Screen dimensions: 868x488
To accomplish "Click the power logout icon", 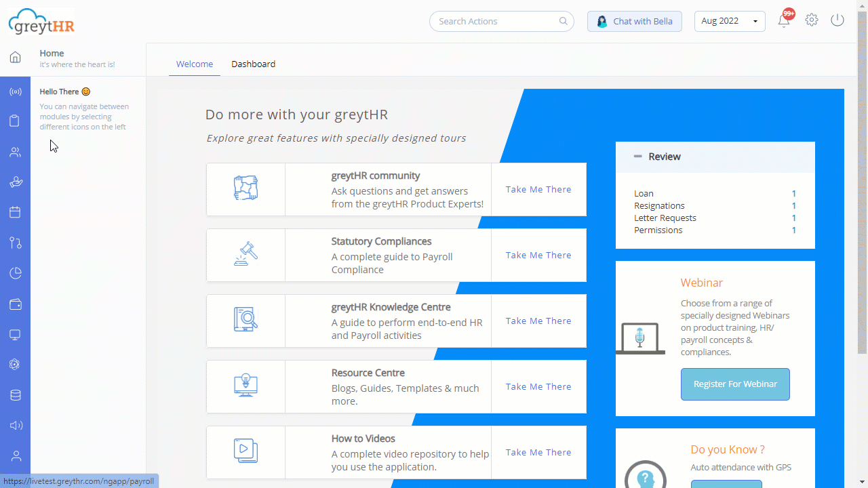I will coord(837,20).
